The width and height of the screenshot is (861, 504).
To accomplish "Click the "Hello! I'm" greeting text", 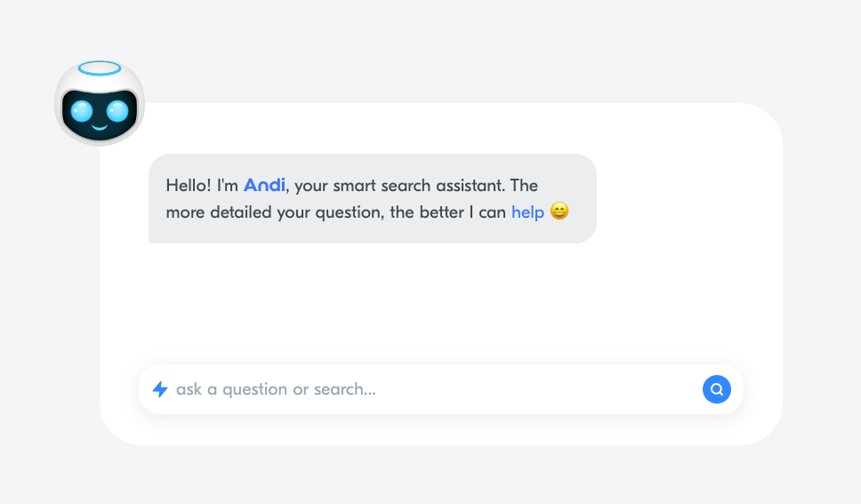I will [x=202, y=186].
